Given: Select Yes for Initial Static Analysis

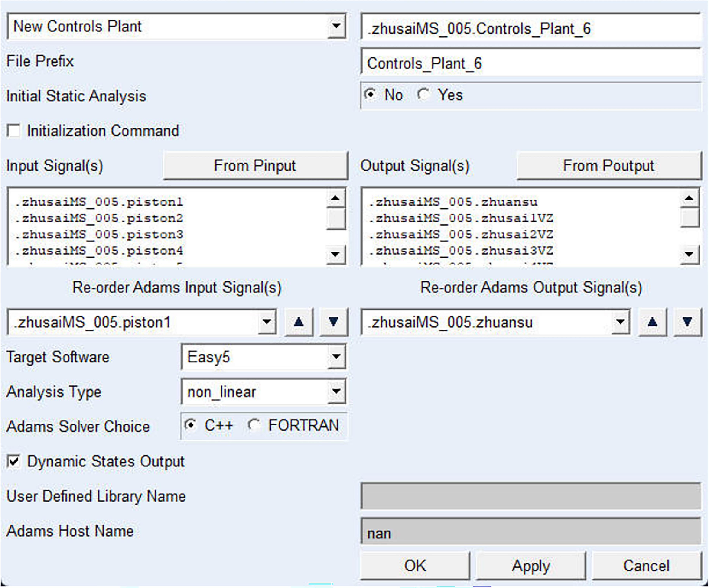Looking at the screenshot, I should pyautogui.click(x=424, y=94).
